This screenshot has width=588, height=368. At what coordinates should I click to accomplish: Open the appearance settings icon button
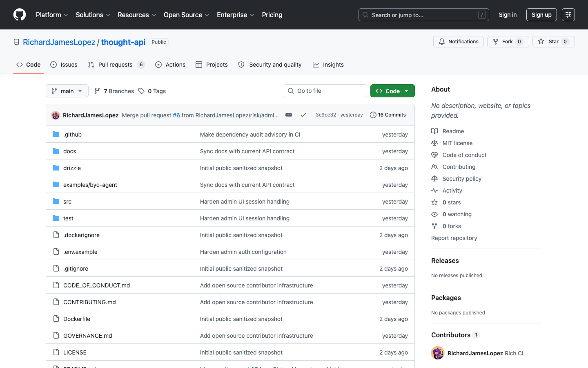click(x=568, y=15)
